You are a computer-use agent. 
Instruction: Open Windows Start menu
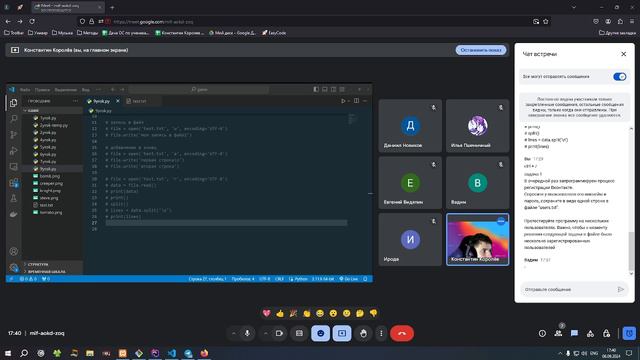[x=8, y=353]
